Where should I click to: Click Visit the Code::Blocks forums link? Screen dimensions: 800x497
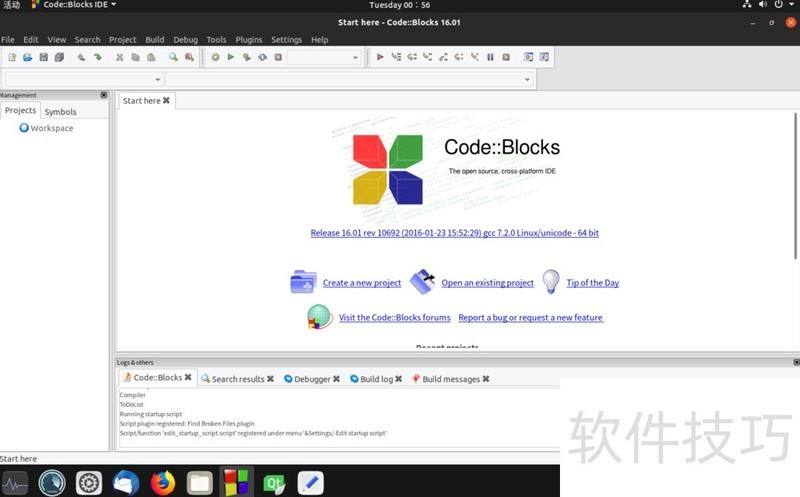tap(394, 317)
